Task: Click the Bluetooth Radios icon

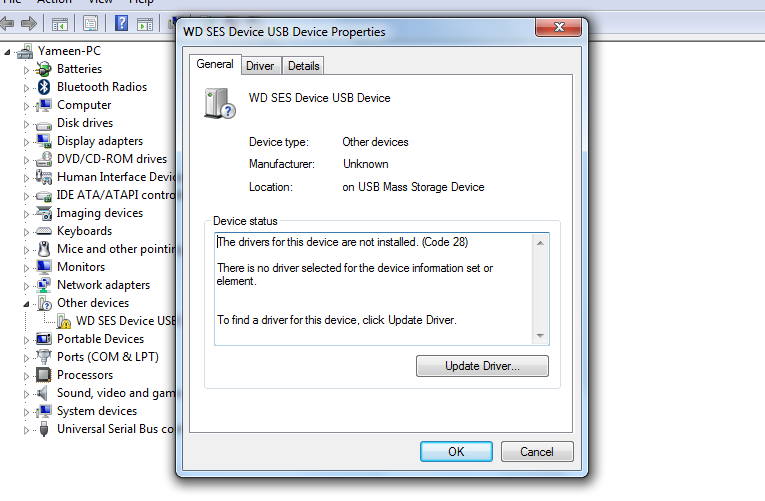Action: click(x=44, y=87)
